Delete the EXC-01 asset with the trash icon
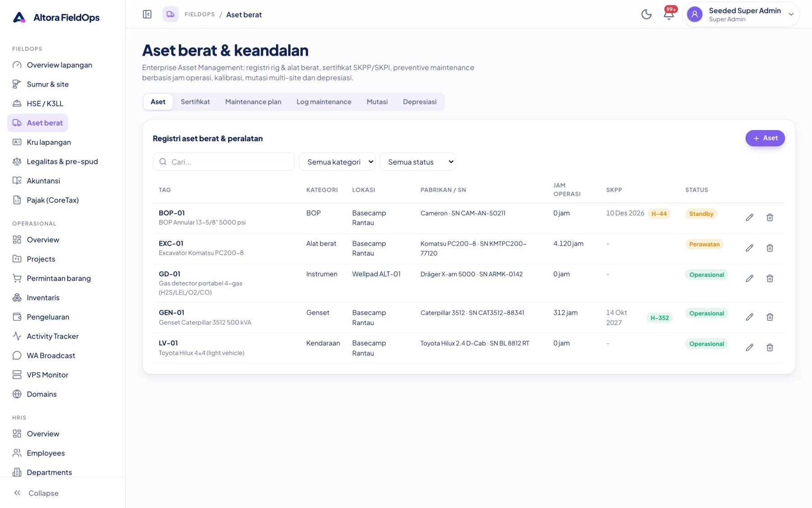The width and height of the screenshot is (812, 508). coord(770,248)
